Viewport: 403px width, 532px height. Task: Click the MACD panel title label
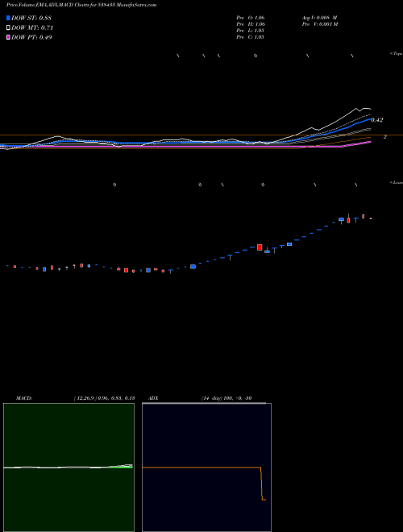[24, 398]
